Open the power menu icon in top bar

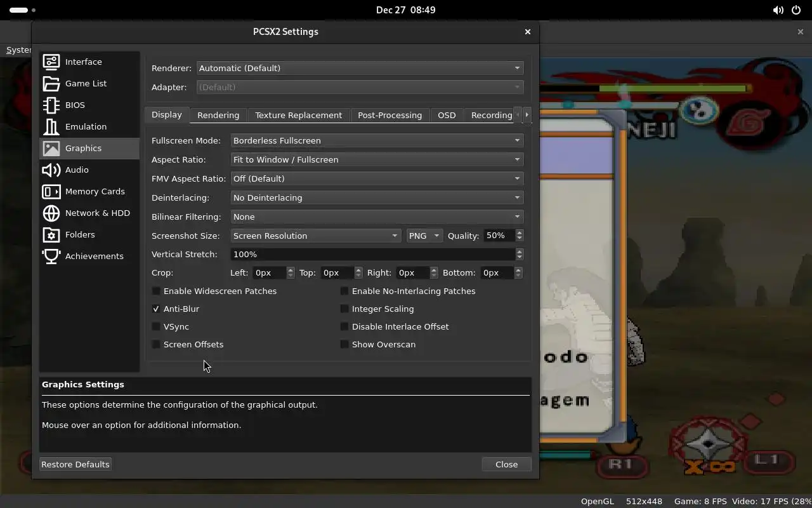click(x=796, y=10)
